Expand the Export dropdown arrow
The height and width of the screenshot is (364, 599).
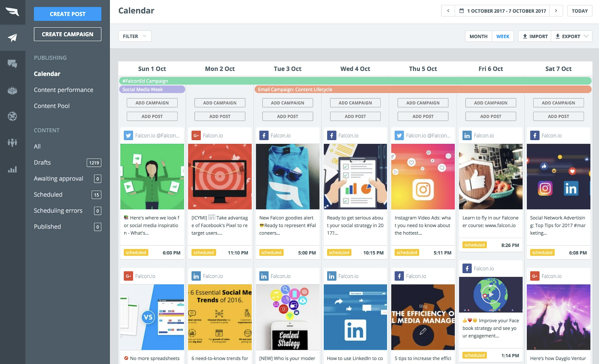click(x=586, y=36)
